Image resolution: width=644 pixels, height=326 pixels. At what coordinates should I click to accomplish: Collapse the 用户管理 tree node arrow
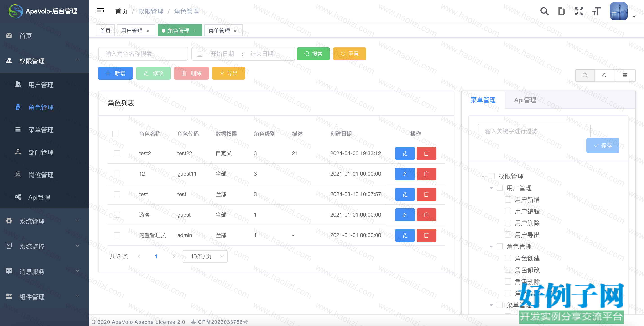point(491,188)
